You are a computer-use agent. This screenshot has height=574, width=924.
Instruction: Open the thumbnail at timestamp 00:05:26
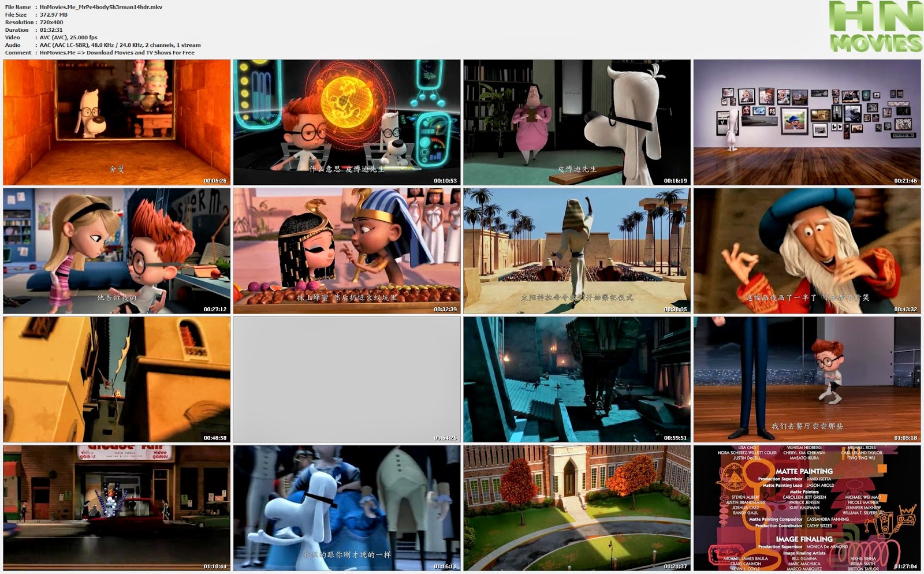tap(117, 122)
